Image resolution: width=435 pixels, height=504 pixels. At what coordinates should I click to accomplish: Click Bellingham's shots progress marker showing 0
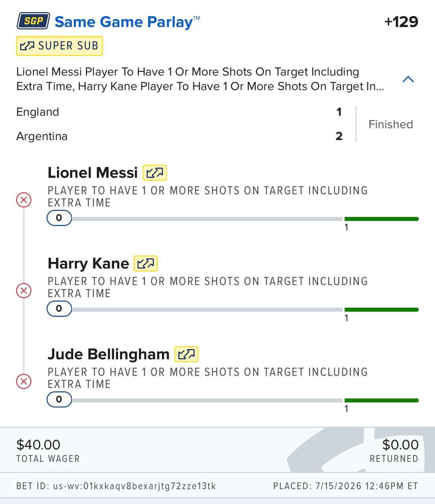pyautogui.click(x=59, y=399)
